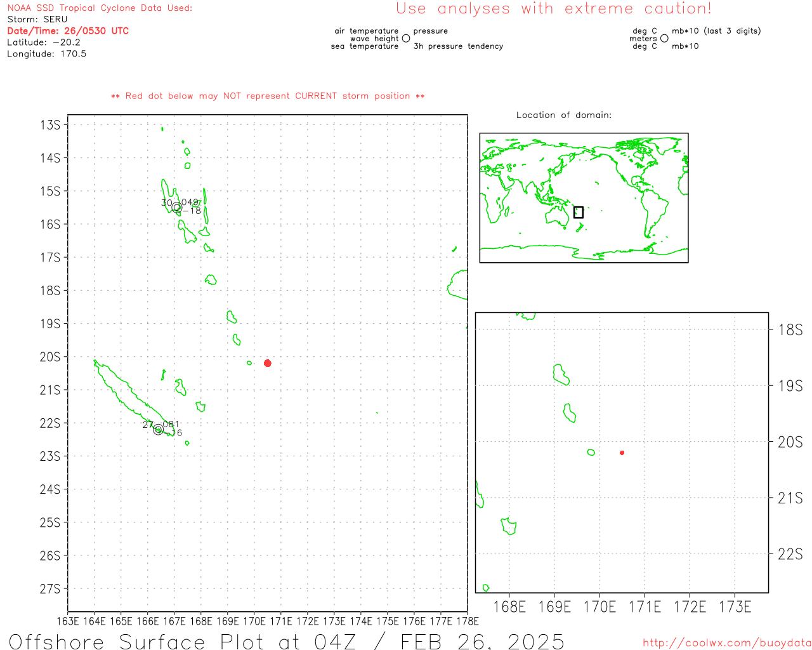This screenshot has height=650, width=812.
Task: Click the '168E' label on the inset map axis
Action: pos(509,607)
